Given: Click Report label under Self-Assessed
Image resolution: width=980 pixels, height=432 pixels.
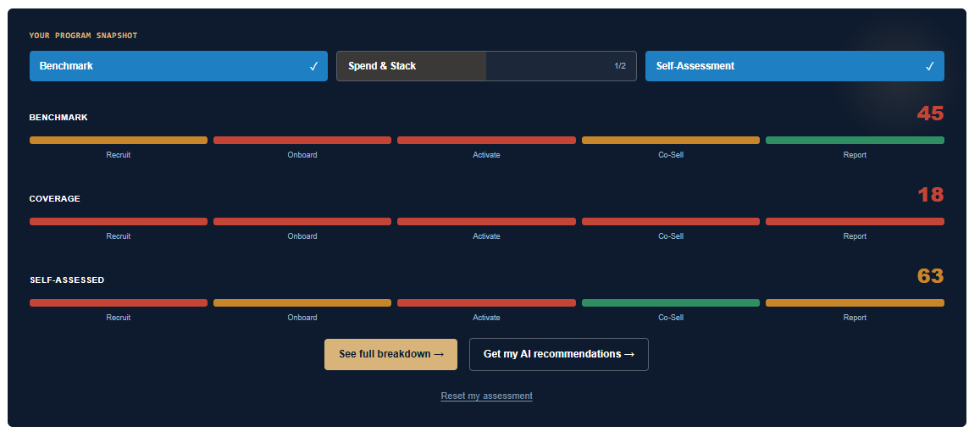Looking at the screenshot, I should [855, 318].
